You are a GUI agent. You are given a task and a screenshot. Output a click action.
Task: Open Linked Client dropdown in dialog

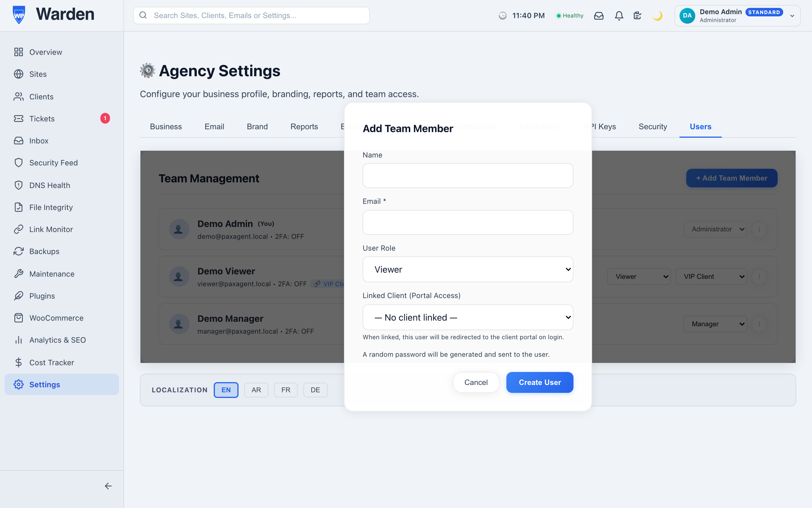(468, 317)
